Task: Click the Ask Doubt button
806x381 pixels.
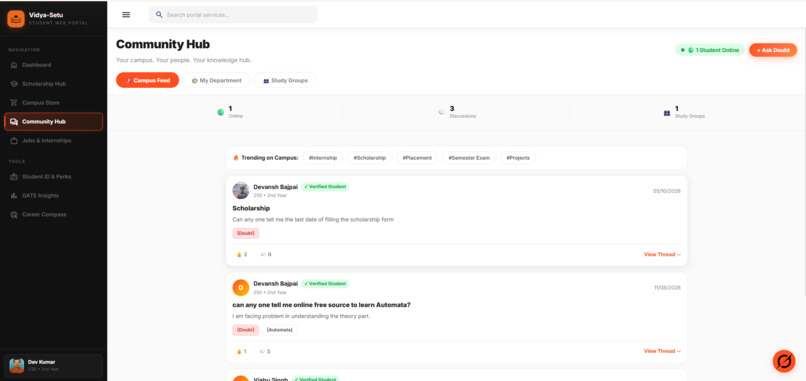Action: click(x=773, y=50)
